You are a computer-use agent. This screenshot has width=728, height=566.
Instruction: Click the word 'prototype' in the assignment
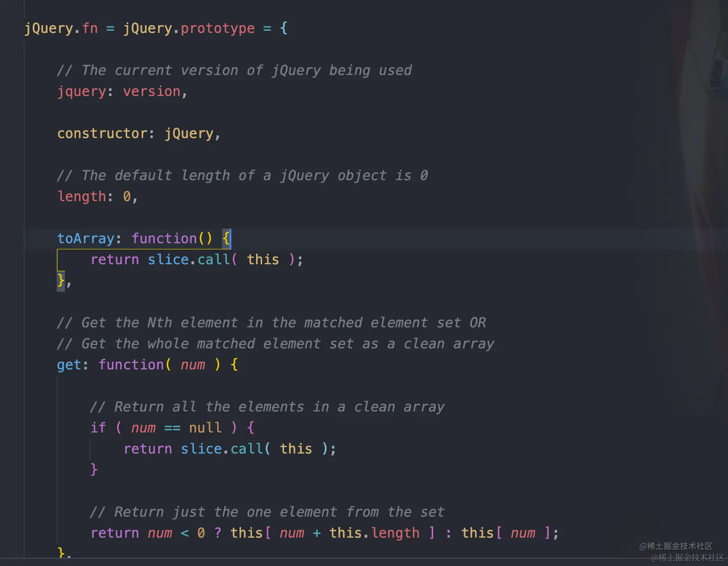(x=218, y=28)
